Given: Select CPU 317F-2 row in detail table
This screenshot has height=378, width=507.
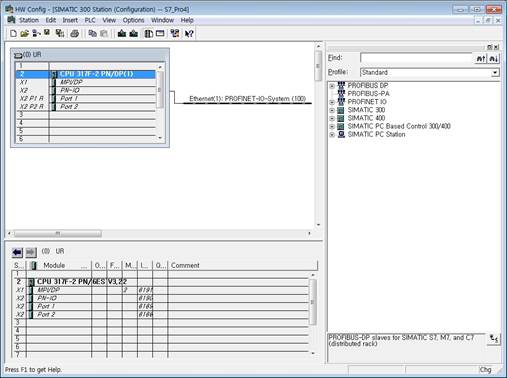Looking at the screenshot, I should pyautogui.click(x=161, y=282).
